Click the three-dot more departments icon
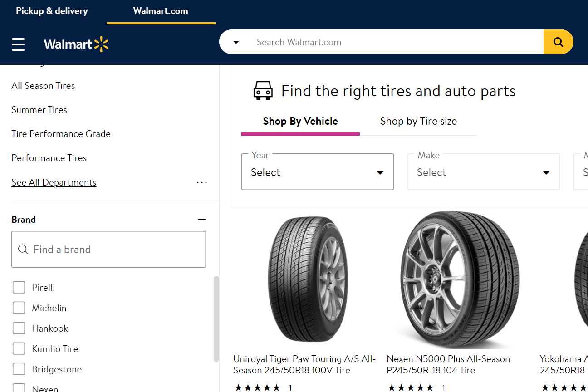 (202, 182)
